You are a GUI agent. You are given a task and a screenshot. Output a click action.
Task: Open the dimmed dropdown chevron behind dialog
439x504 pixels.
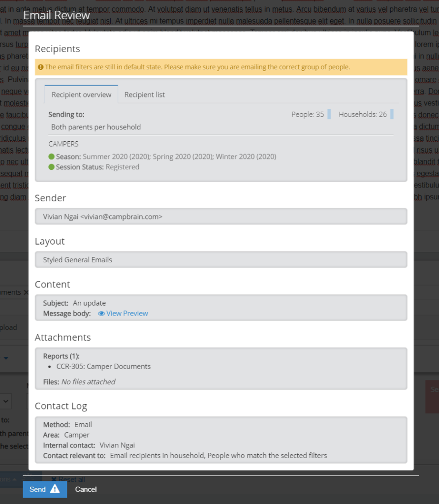[x=6, y=401]
